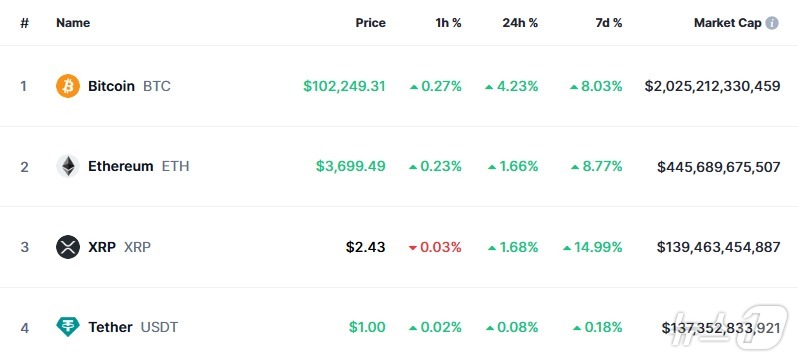
Task: Click the XRP black logo icon
Action: coord(68,247)
